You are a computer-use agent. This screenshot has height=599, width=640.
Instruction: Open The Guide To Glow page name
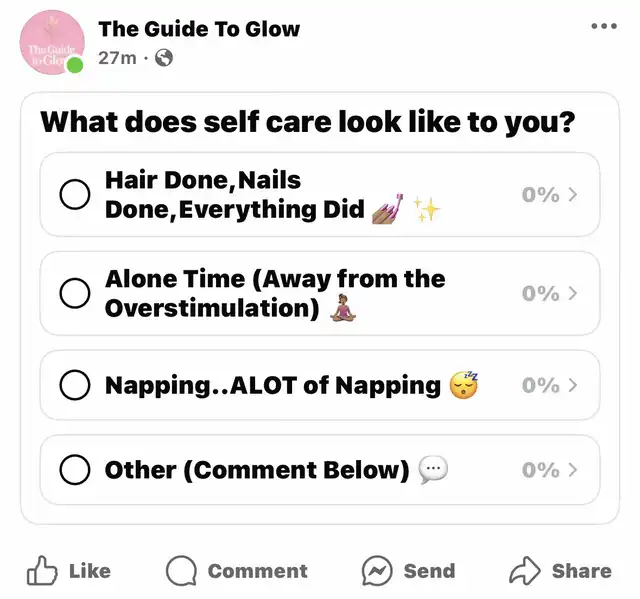(x=199, y=29)
